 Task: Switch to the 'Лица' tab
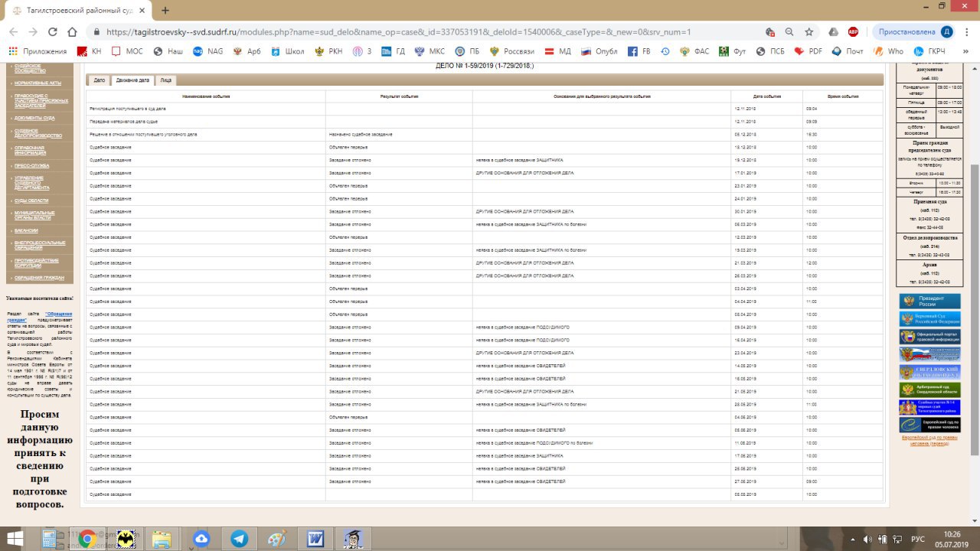pyautogui.click(x=166, y=80)
